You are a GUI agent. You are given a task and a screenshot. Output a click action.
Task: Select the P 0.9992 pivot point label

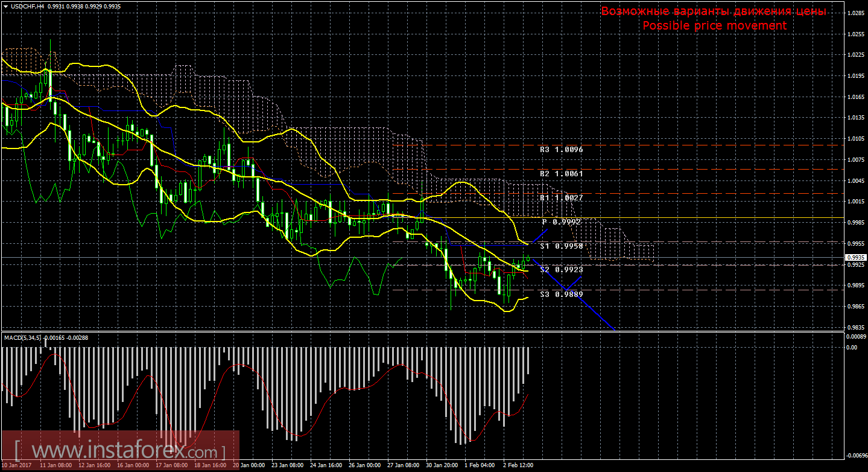(x=561, y=222)
